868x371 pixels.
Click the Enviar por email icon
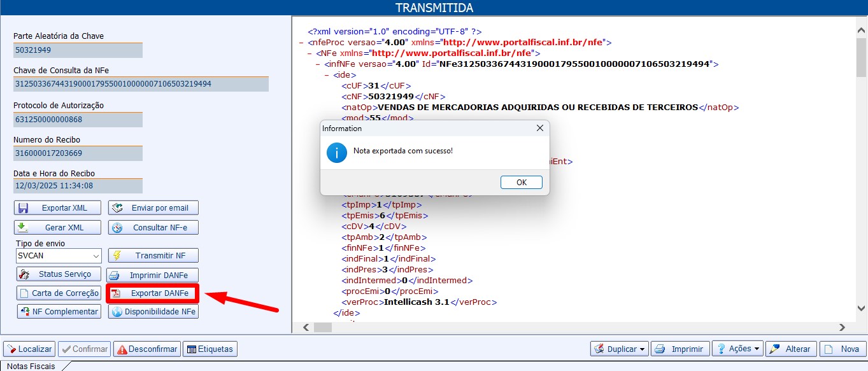tap(117, 208)
